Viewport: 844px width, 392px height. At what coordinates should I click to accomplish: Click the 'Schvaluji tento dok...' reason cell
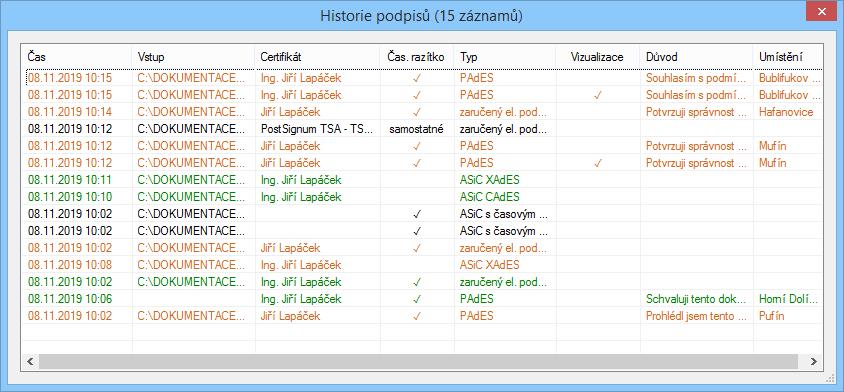point(696,299)
